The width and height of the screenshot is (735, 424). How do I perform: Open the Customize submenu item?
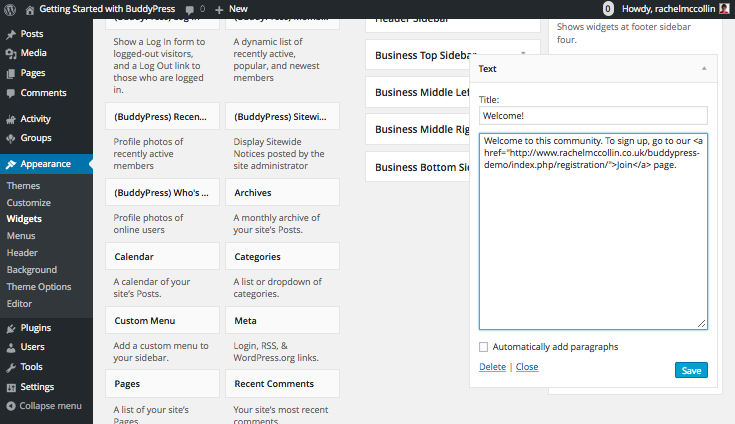29,203
